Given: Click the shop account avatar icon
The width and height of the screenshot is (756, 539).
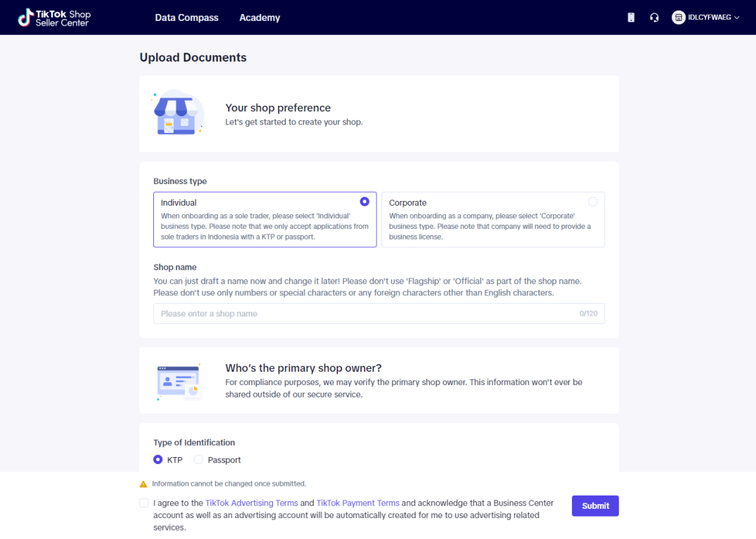Looking at the screenshot, I should [678, 17].
